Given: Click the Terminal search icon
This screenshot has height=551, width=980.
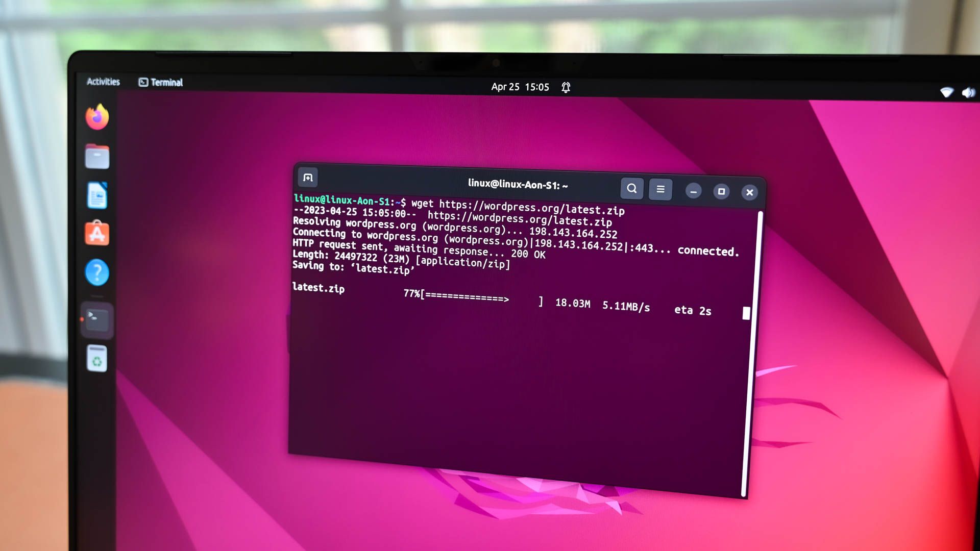Looking at the screenshot, I should pos(631,189).
